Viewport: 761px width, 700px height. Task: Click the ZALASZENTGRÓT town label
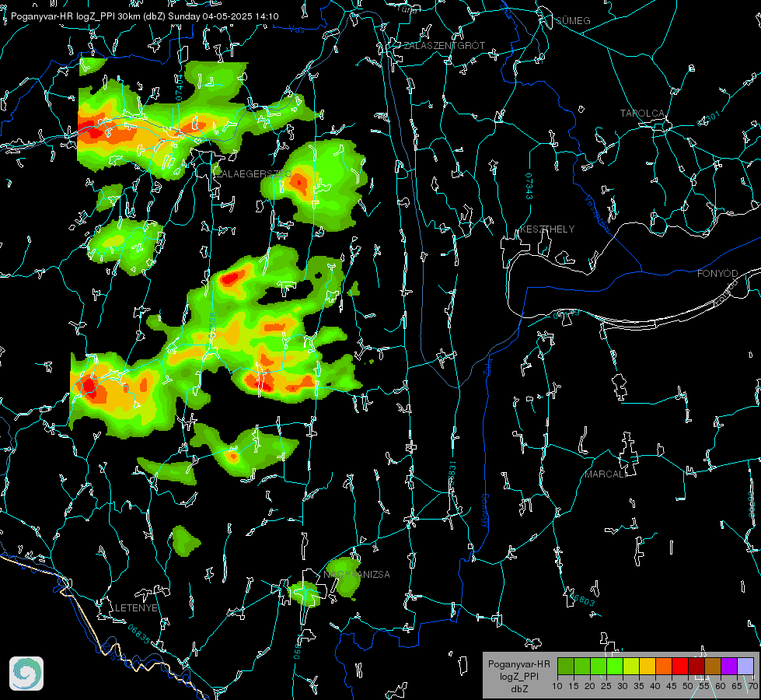coord(444,45)
